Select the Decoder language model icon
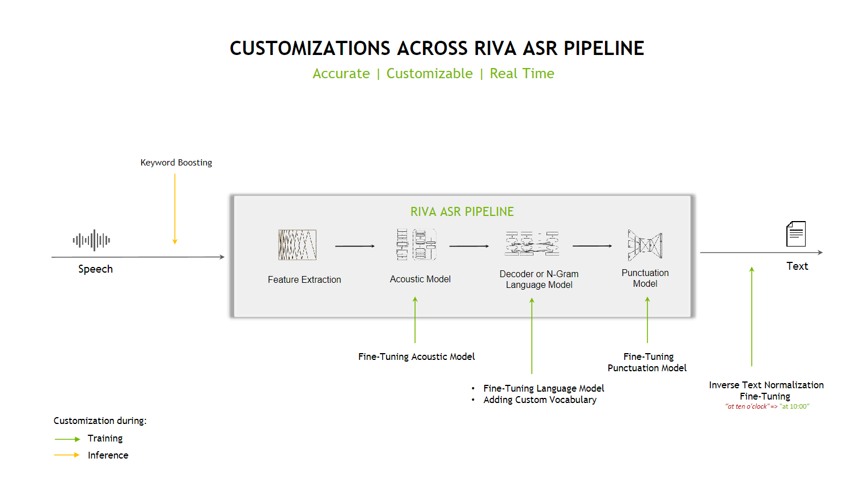Image resolution: width=868 pixels, height=488 pixels. (532, 244)
